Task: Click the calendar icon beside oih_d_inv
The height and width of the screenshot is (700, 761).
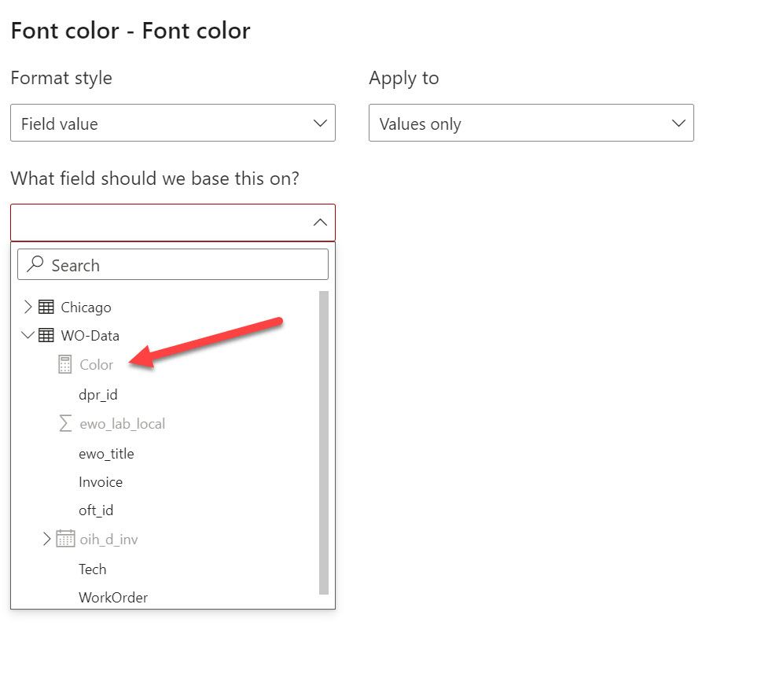Action: pos(65,538)
